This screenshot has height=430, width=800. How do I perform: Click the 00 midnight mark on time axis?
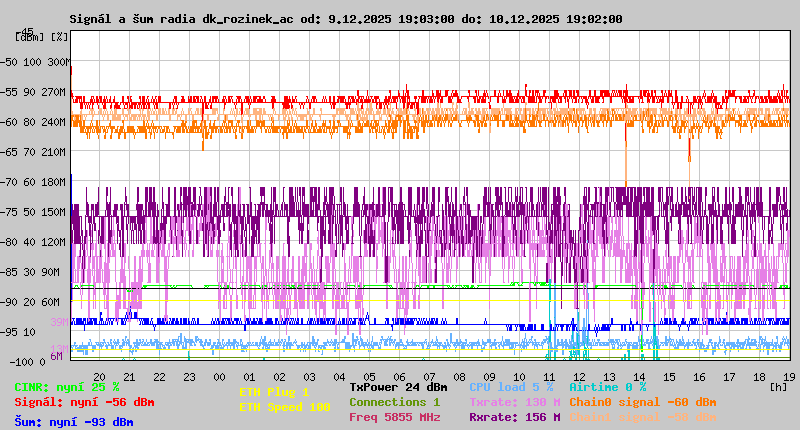219,376
